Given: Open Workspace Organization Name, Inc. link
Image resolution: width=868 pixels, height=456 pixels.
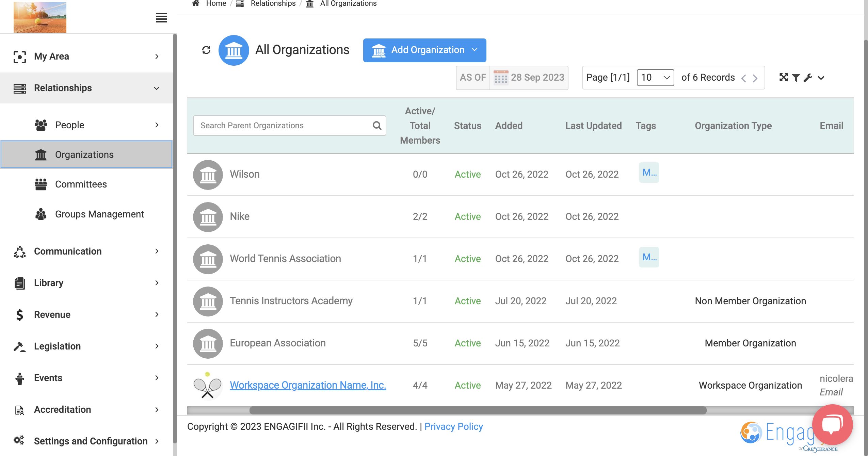Looking at the screenshot, I should [x=308, y=385].
